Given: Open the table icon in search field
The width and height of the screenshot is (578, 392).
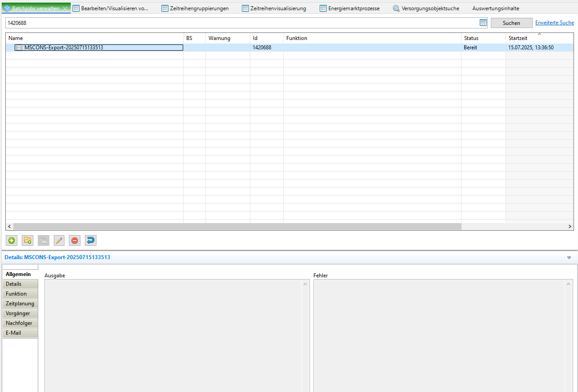Looking at the screenshot, I should 483,23.
